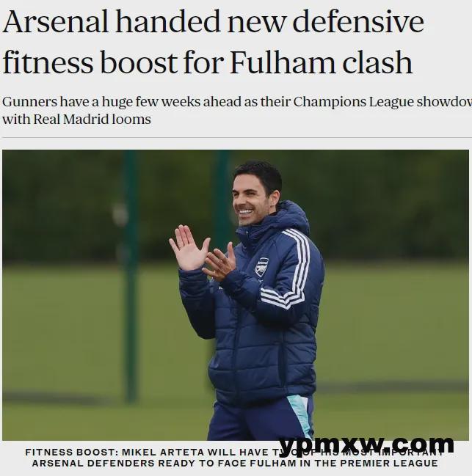
Task: Click the word 'Arsenal' starting the headline
Action: (56, 22)
